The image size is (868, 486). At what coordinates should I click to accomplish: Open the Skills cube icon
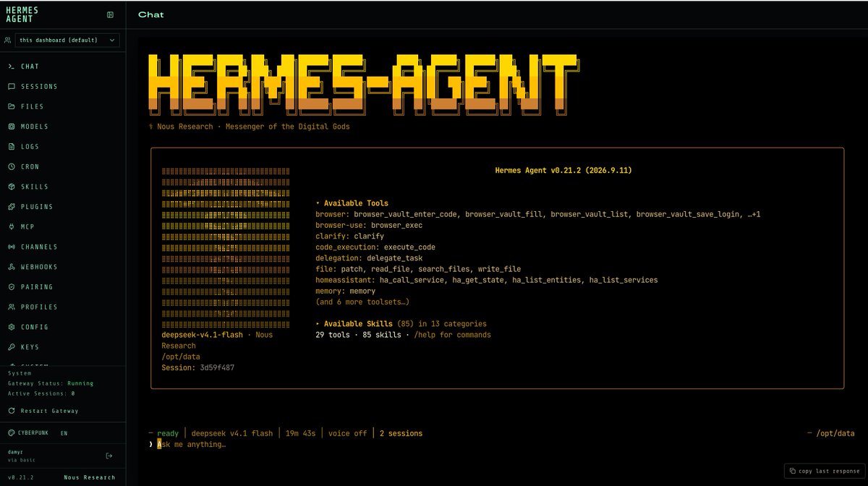pos(11,187)
